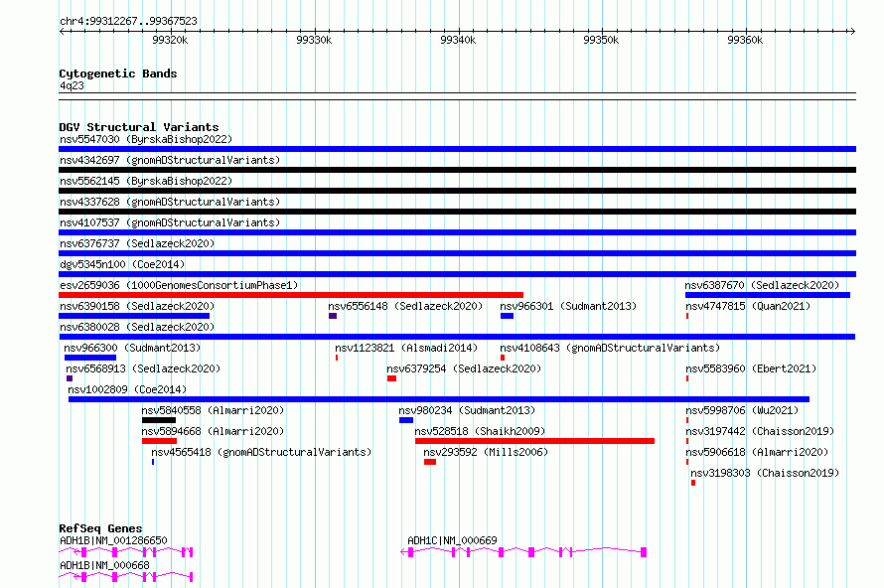
Task: Click the chr4:99312267..99367523 region label
Action: pos(128,21)
